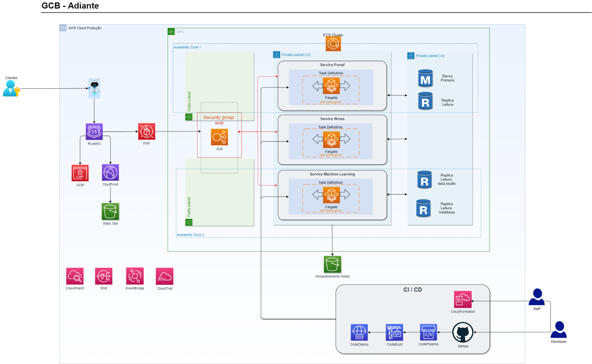Click the public subnet icon in Availability Zone 1
Image resolution: width=592 pixels, height=364 pixels.
(189, 117)
